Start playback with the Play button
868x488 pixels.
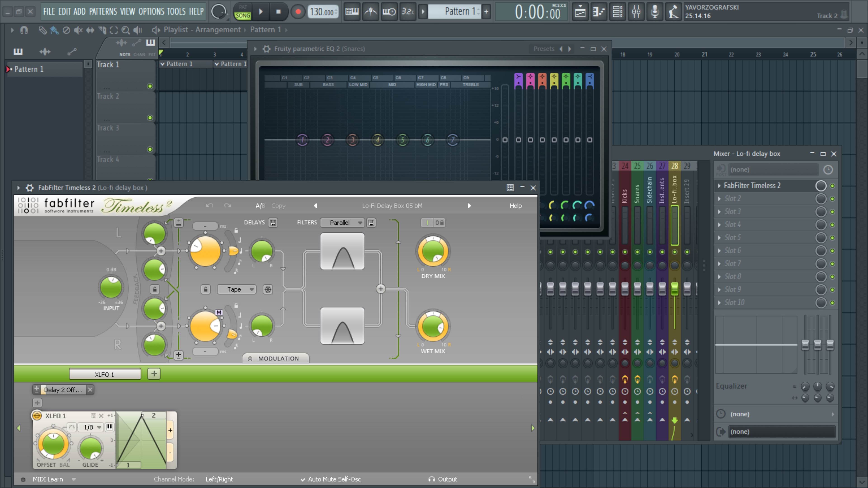[x=260, y=12]
